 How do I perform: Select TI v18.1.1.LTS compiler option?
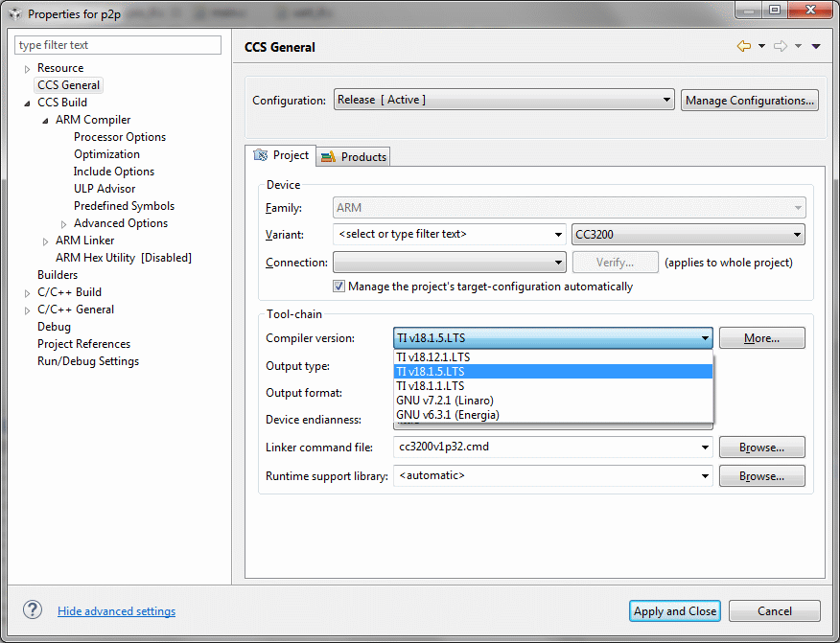pos(553,386)
